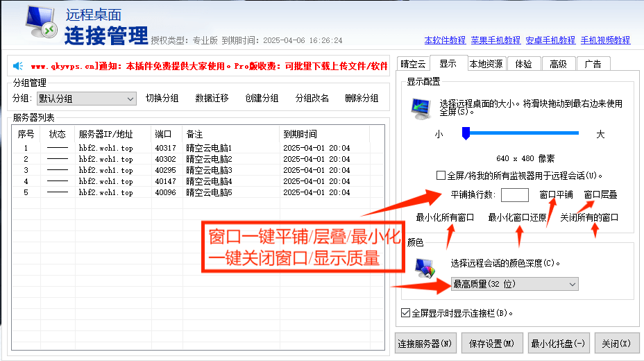The width and height of the screenshot is (644, 361).
Task: Open the 晴空云 tab
Action: click(414, 64)
